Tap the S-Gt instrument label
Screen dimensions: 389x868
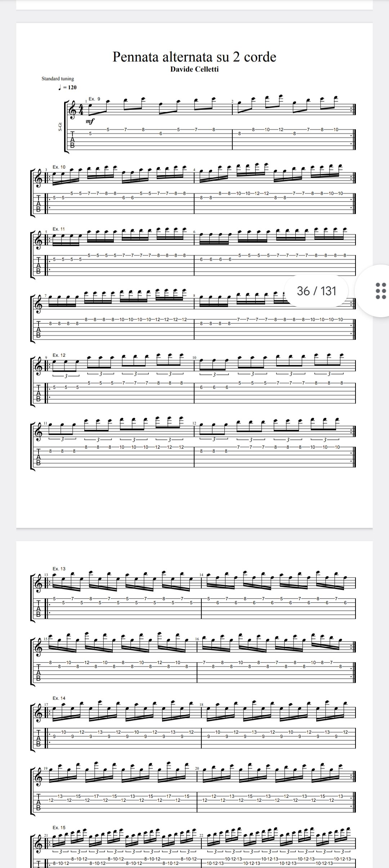coord(60,126)
